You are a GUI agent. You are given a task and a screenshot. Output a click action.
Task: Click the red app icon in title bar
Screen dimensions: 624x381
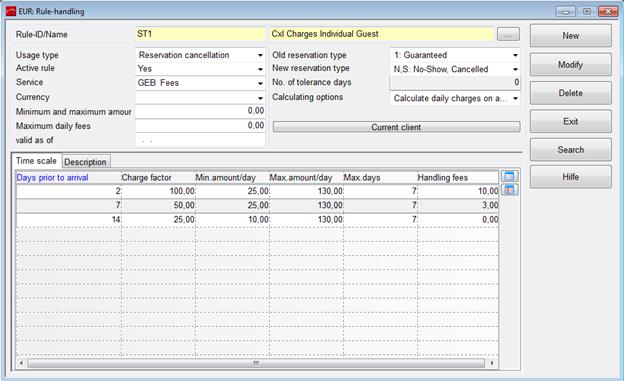click(11, 11)
